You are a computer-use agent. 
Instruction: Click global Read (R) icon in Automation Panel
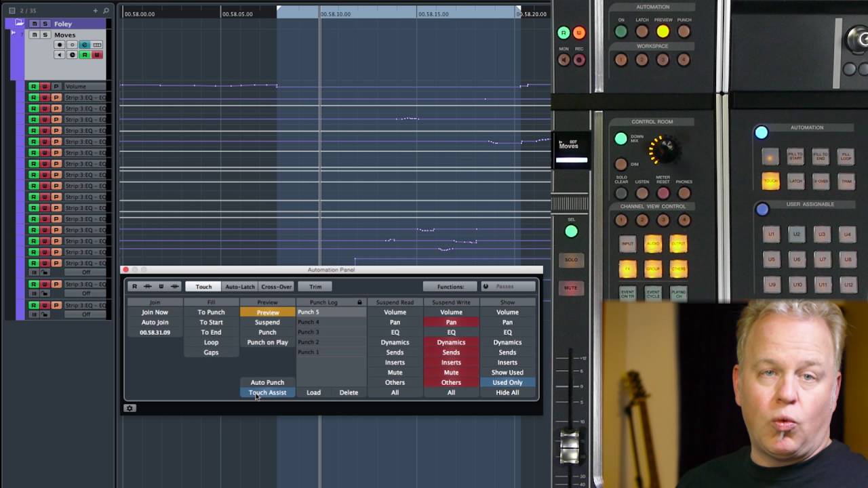tap(134, 287)
